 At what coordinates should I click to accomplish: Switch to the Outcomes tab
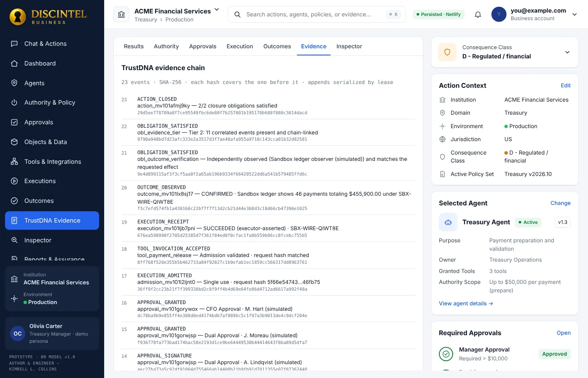(x=277, y=47)
